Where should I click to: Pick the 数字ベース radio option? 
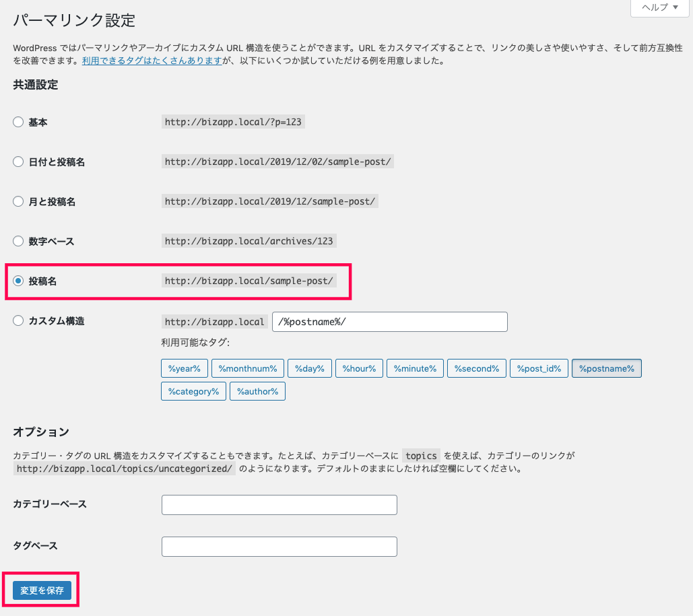click(18, 241)
